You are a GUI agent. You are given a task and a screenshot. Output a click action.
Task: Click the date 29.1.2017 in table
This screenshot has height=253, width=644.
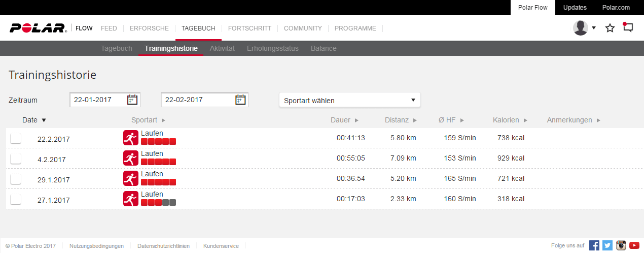pos(54,180)
